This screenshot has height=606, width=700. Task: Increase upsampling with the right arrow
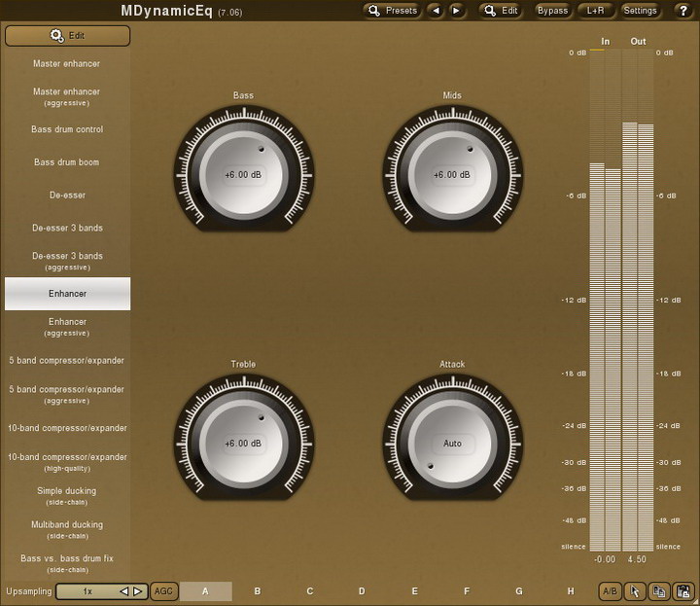tap(138, 590)
